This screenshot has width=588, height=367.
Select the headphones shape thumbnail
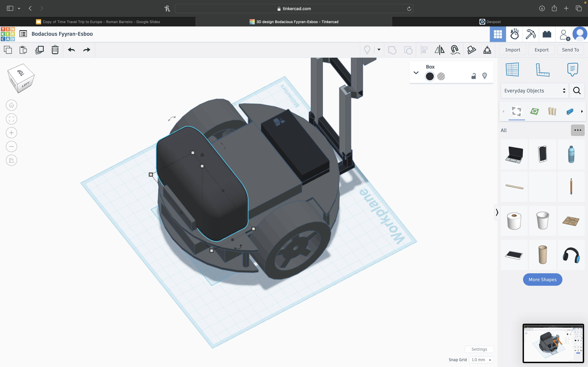tap(571, 255)
